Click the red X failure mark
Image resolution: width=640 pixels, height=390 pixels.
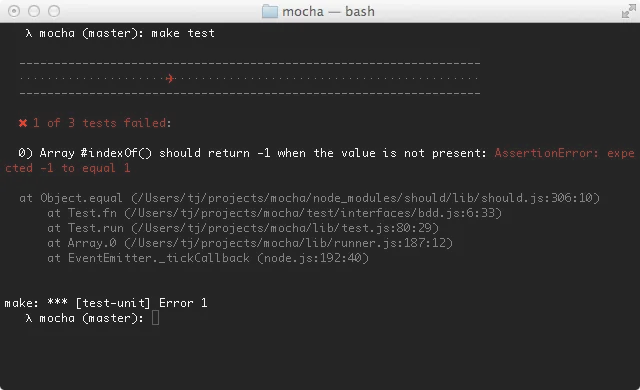click(23, 123)
